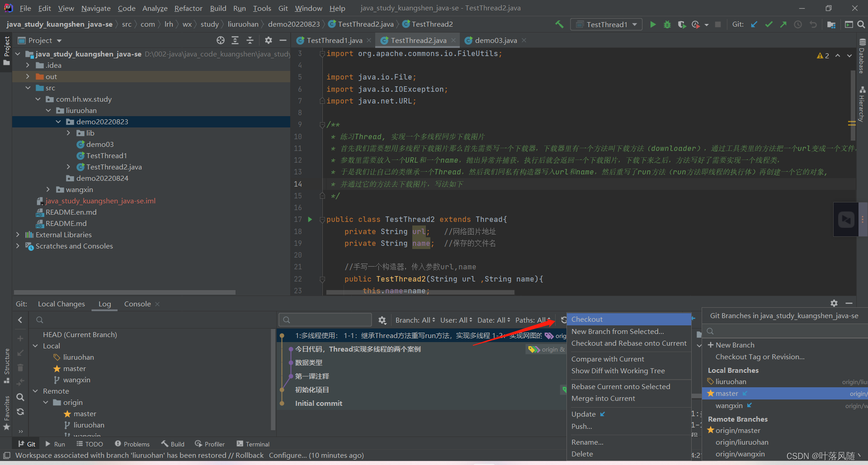868x465 pixels.
Task: Choose Merge into Current from the branch menu
Action: pos(629,398)
